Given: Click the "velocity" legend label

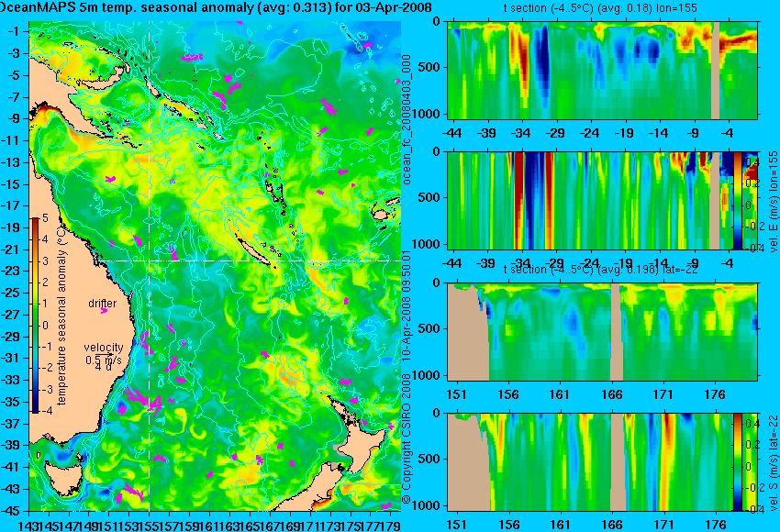Looking at the screenshot, I should 104,348.
